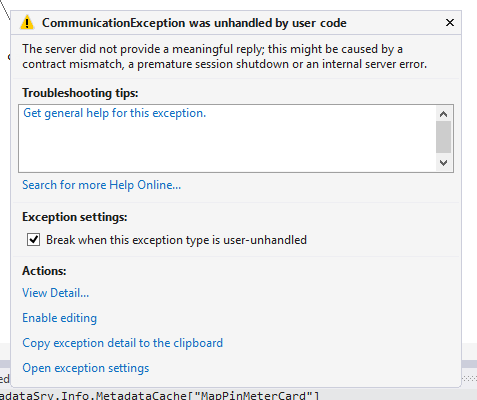Click the yellow warning triangle icon
The height and width of the screenshot is (400, 477).
pyautogui.click(x=27, y=23)
